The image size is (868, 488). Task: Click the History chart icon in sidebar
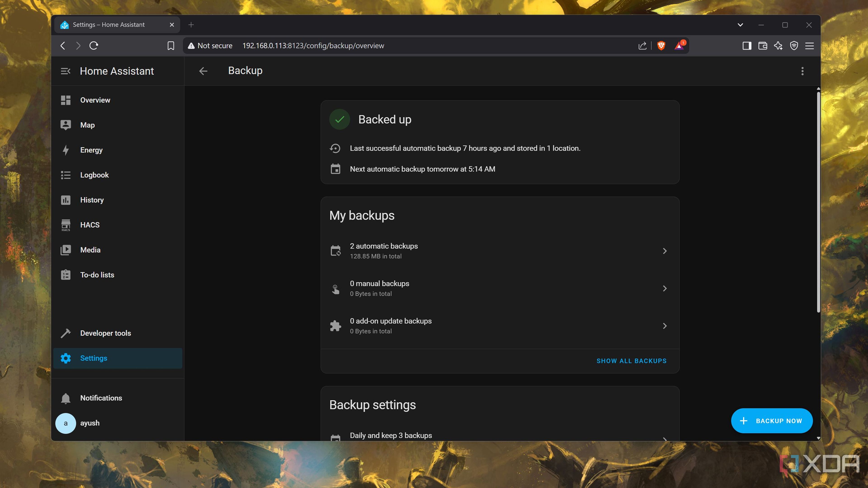point(66,200)
